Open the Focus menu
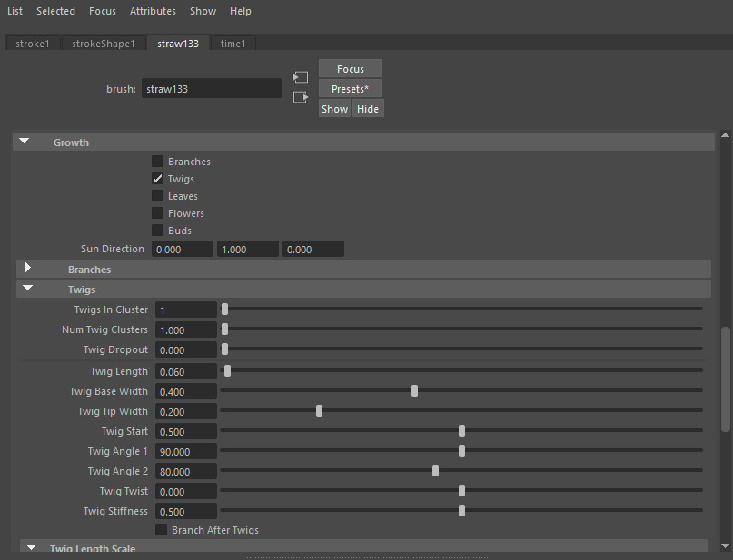Viewport: 733px width, 560px height. coord(103,11)
